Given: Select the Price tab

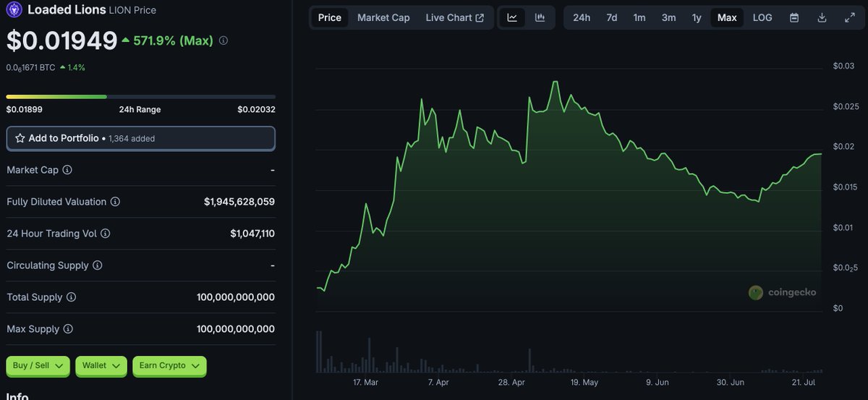Looking at the screenshot, I should click(330, 17).
